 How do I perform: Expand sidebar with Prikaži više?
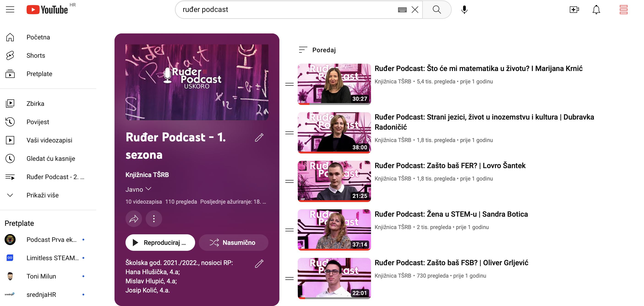[43, 195]
